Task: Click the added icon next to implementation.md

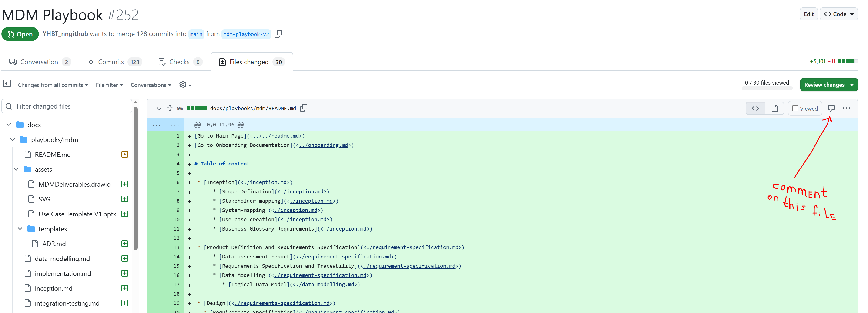Action: click(x=125, y=273)
